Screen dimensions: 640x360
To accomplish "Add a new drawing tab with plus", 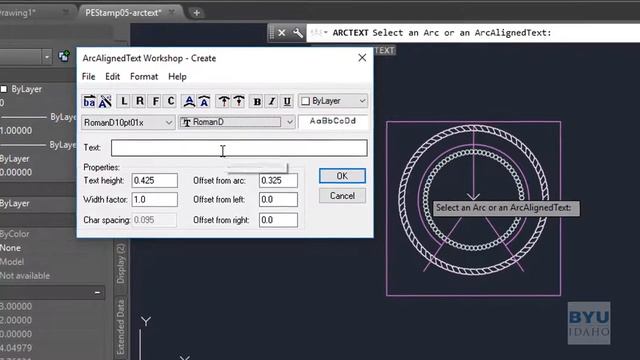I will (x=196, y=13).
